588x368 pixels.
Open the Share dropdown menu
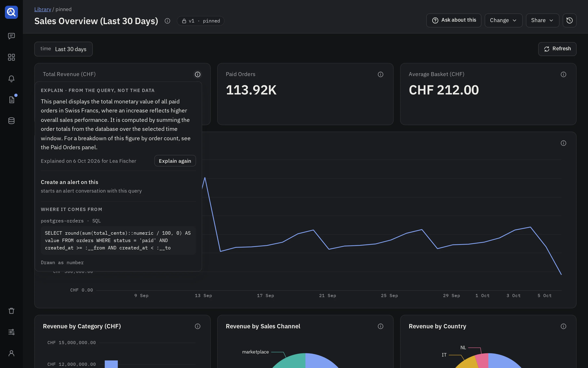pyautogui.click(x=542, y=20)
